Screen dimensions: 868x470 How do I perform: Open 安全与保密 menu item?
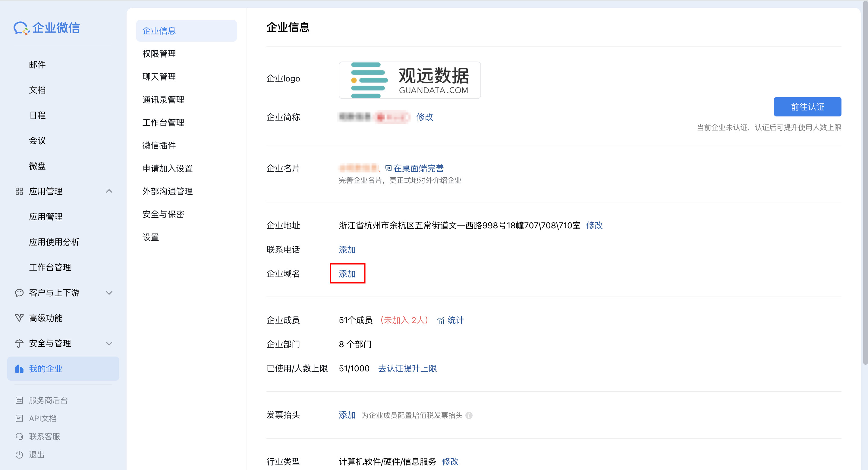163,214
